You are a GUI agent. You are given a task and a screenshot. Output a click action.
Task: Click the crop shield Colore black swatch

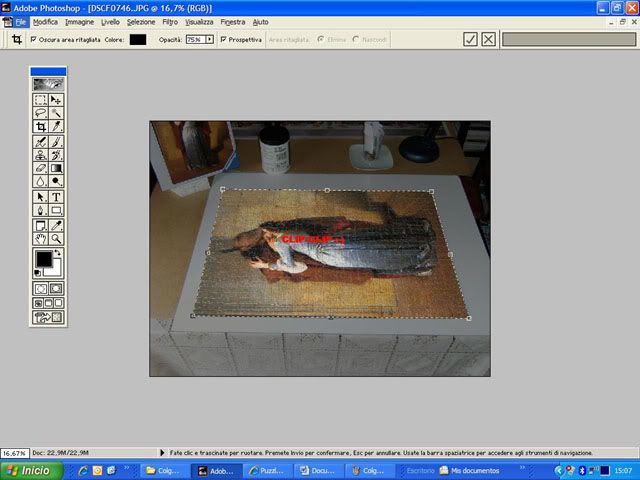(x=138, y=40)
